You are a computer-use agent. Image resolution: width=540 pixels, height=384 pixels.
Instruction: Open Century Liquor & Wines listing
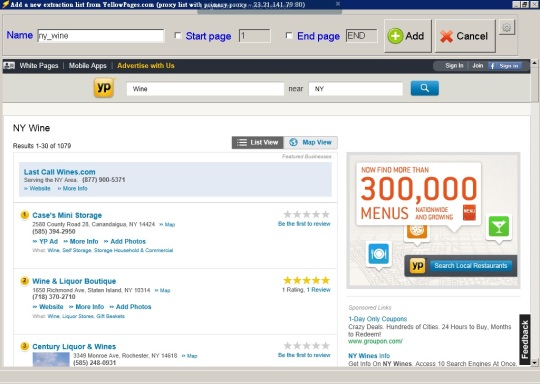[74, 346]
